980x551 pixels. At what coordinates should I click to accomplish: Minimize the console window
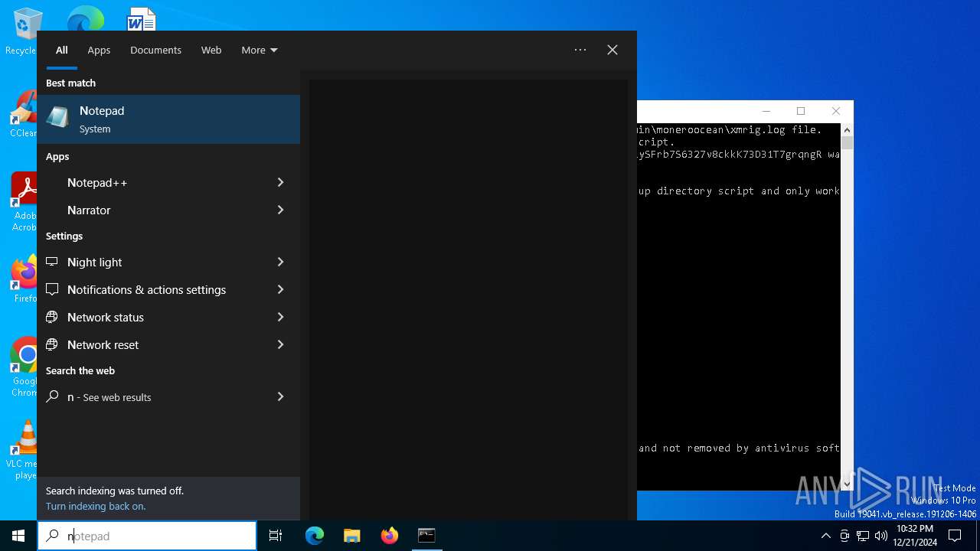click(766, 111)
